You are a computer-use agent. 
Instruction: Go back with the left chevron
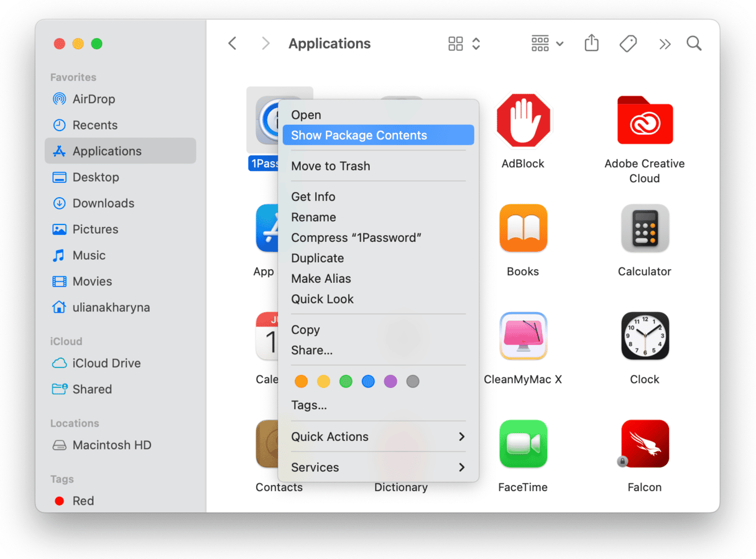click(232, 44)
